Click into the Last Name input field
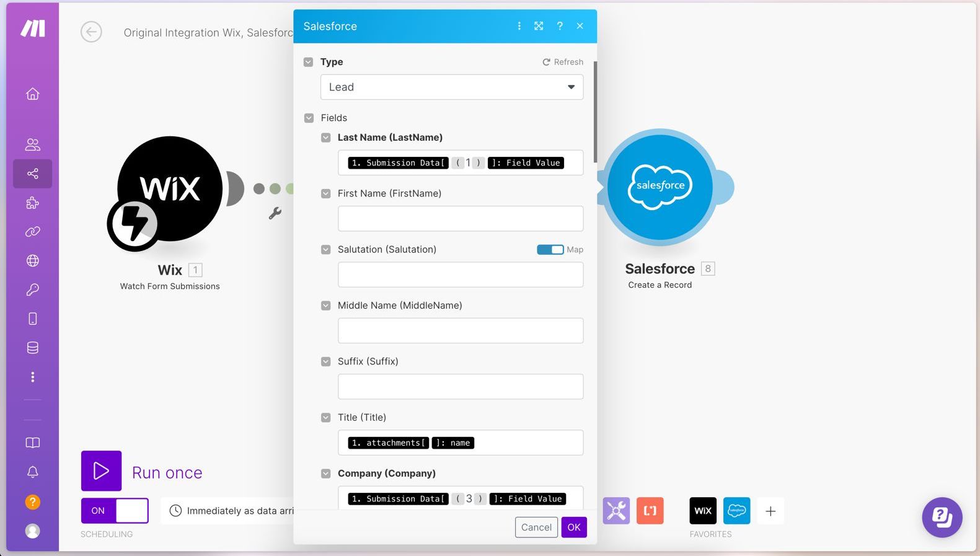This screenshot has height=556, width=980. click(461, 163)
